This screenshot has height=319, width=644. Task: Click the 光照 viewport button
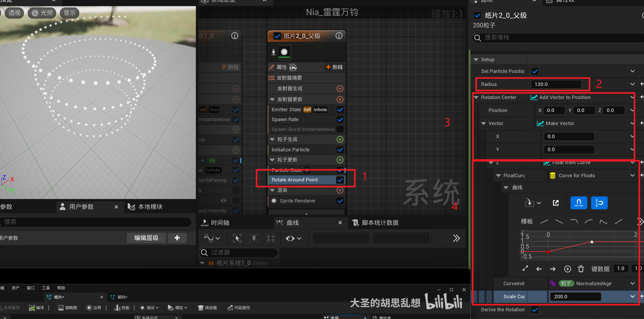[x=42, y=13]
